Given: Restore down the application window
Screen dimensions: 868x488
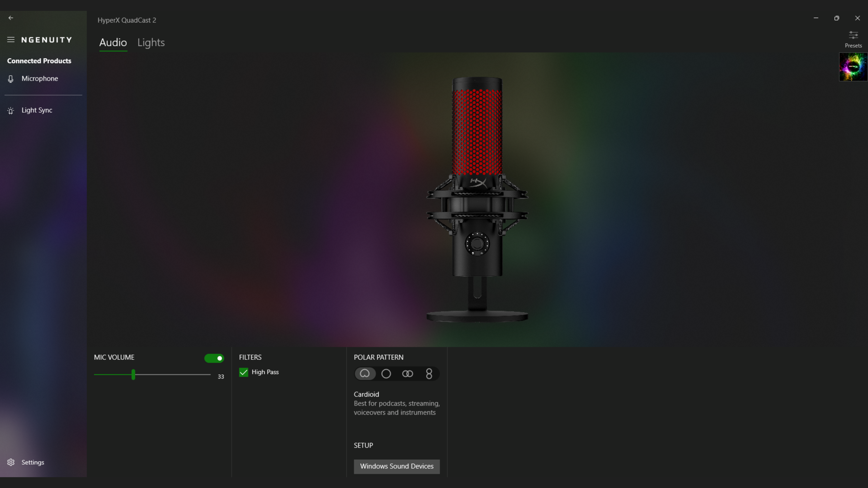Looking at the screenshot, I should tap(837, 18).
